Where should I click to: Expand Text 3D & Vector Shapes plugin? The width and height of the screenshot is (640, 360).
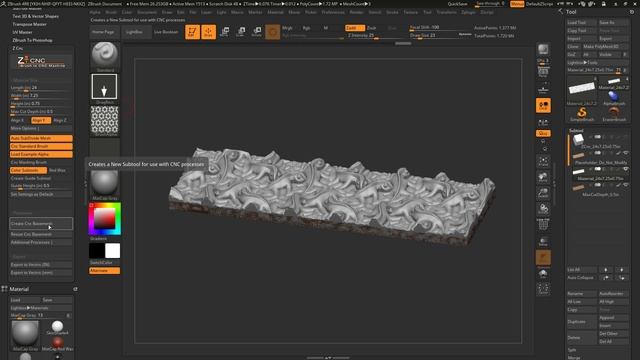click(x=36, y=16)
